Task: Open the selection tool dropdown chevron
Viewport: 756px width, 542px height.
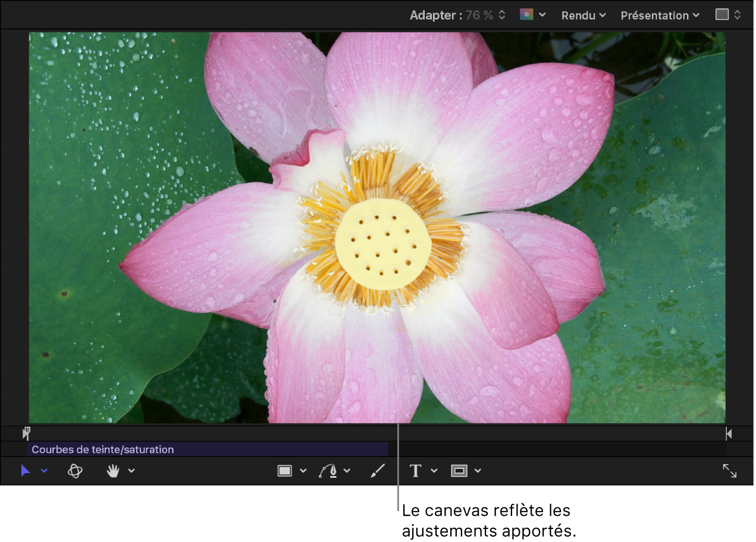Action: [x=43, y=471]
